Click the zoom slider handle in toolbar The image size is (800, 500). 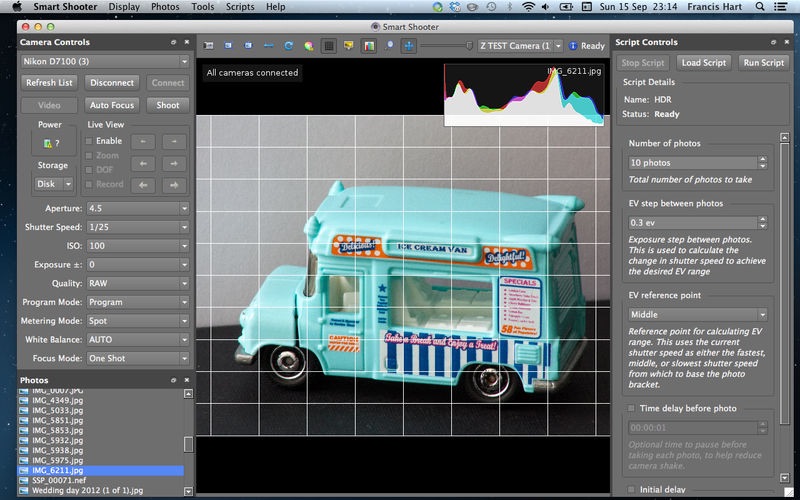pyautogui.click(x=469, y=46)
